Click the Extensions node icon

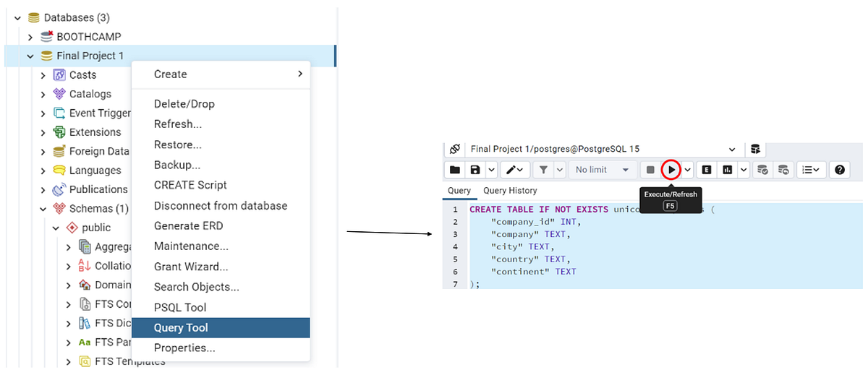click(x=60, y=132)
